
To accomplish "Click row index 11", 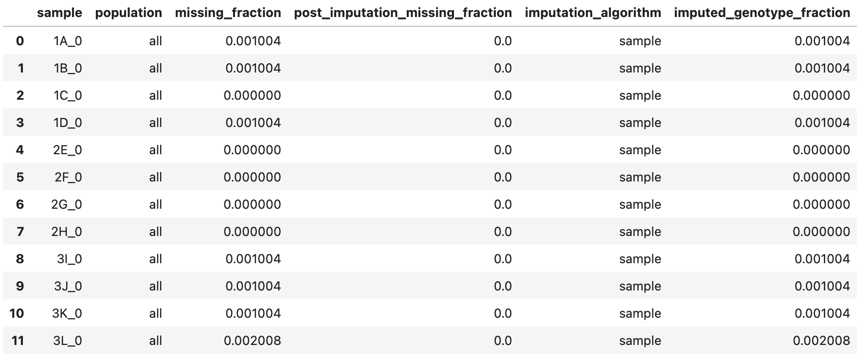I will pyautogui.click(x=18, y=341).
